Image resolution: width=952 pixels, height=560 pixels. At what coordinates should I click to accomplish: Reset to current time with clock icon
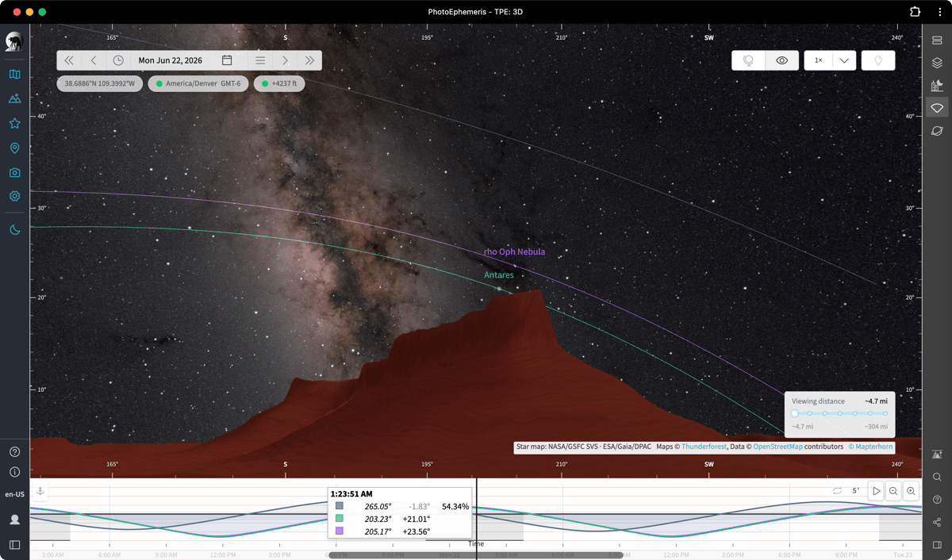(x=118, y=60)
